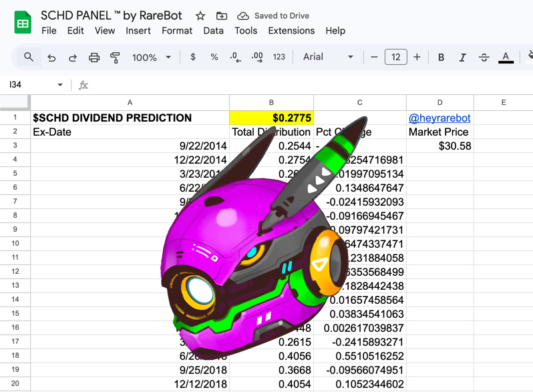Select the 12/22/2014 date cell
The width and height of the screenshot is (533, 392).
(x=130, y=160)
